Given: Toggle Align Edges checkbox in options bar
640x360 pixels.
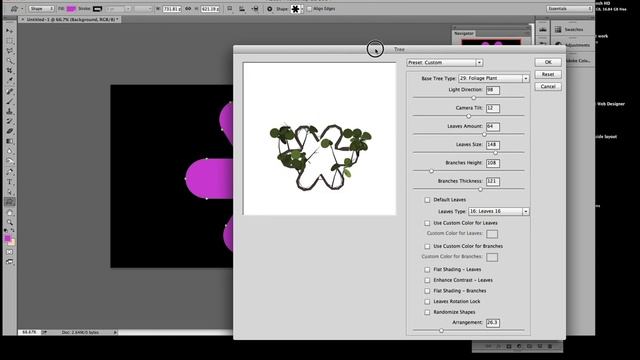Looking at the screenshot, I should pyautogui.click(x=309, y=9).
